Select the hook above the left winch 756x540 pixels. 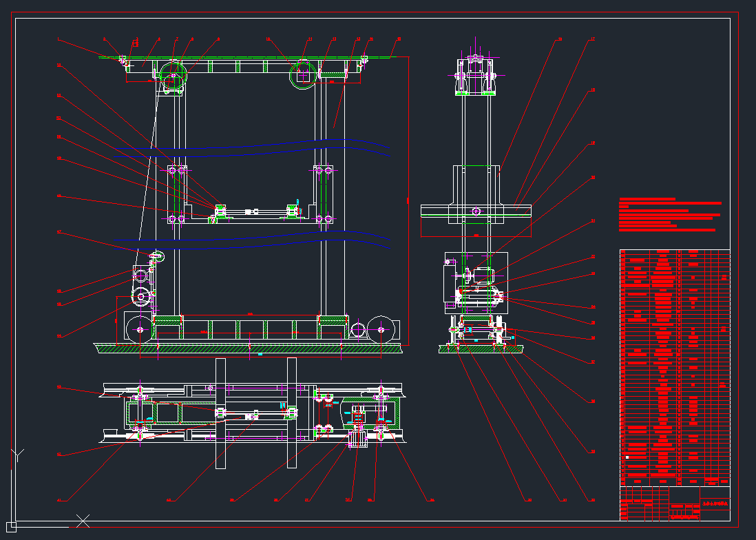pyautogui.click(x=157, y=257)
